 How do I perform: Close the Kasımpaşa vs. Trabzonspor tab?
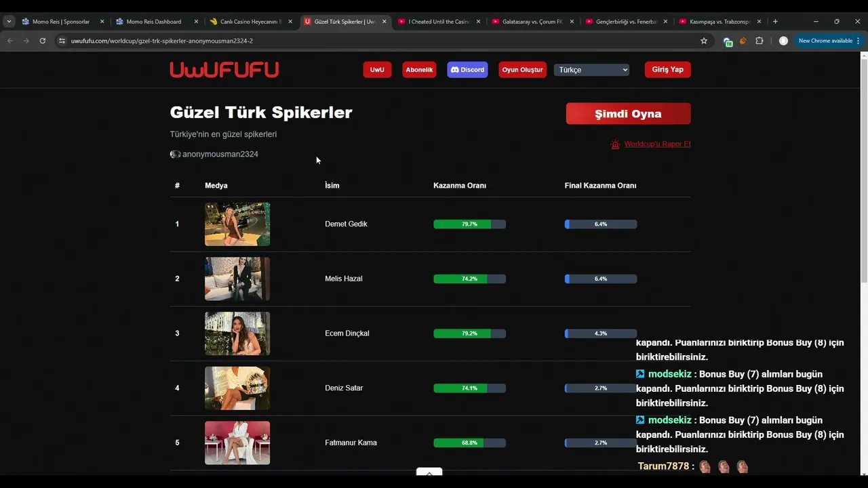[759, 22]
